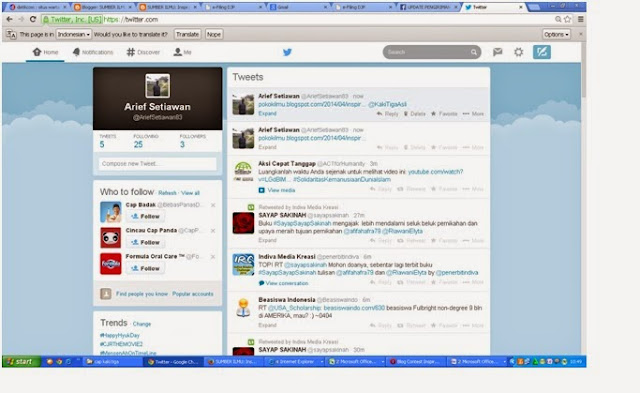The width and height of the screenshot is (640, 393).
Task: Dismiss Cincau Cap Panda follow suggestion
Action: tap(213, 231)
